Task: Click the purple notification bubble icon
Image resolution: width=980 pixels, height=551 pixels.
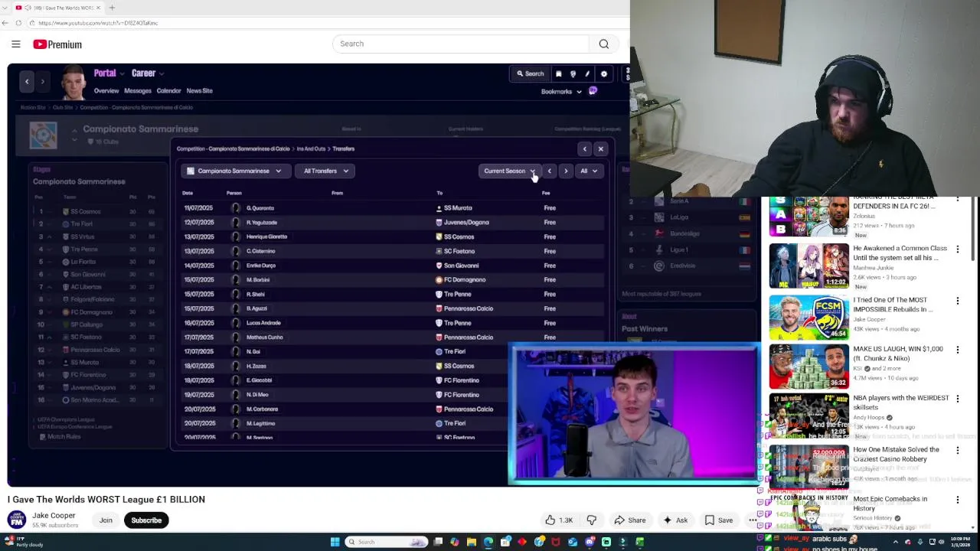Action: pyautogui.click(x=593, y=91)
